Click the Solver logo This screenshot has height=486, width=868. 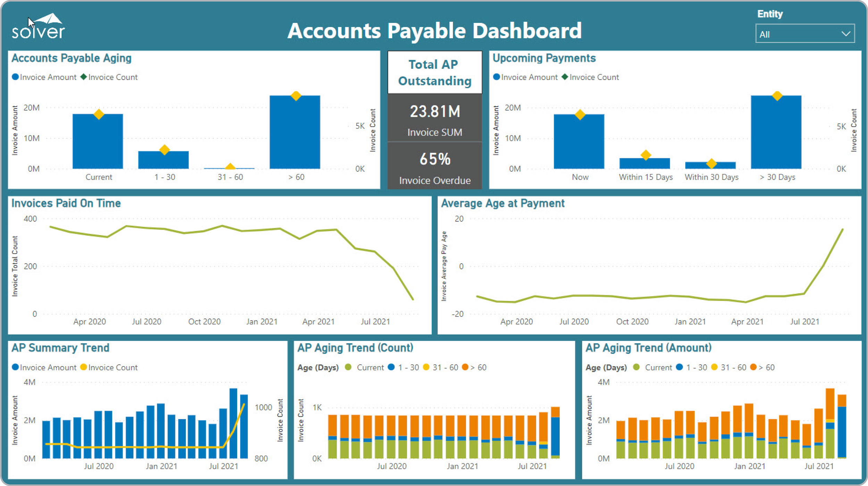[x=38, y=27]
